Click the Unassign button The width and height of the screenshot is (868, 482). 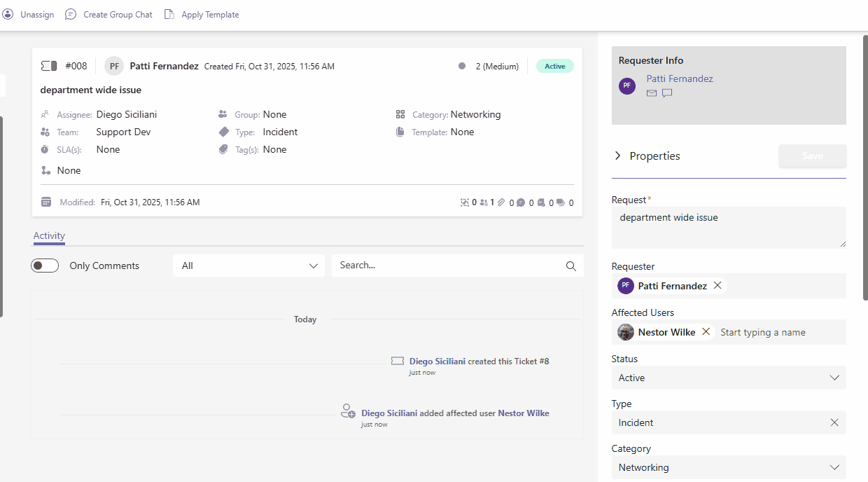click(29, 15)
